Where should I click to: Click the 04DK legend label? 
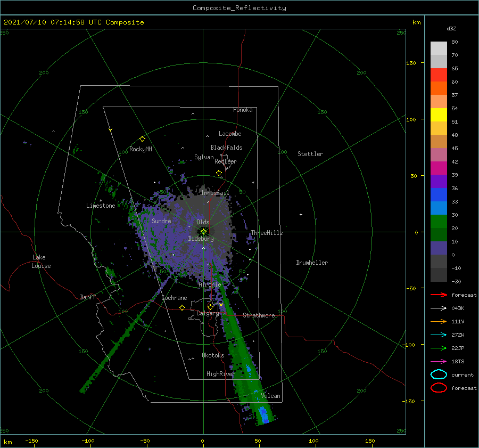pos(458,308)
